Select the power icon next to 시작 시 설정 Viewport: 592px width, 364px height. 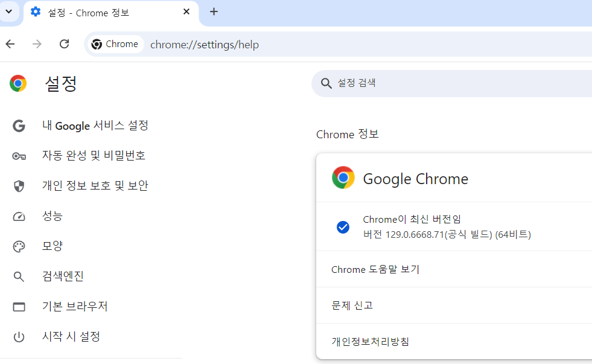[19, 336]
